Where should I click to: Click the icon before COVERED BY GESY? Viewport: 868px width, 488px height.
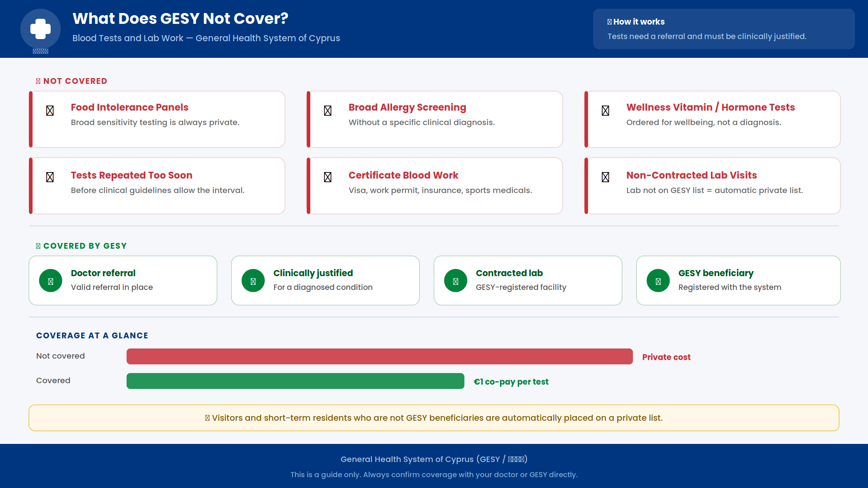(38, 246)
